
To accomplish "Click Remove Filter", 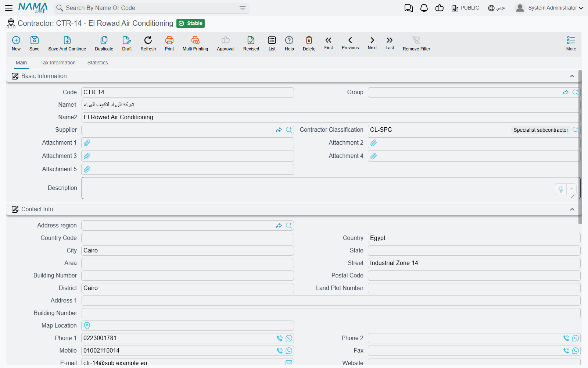I will [416, 43].
